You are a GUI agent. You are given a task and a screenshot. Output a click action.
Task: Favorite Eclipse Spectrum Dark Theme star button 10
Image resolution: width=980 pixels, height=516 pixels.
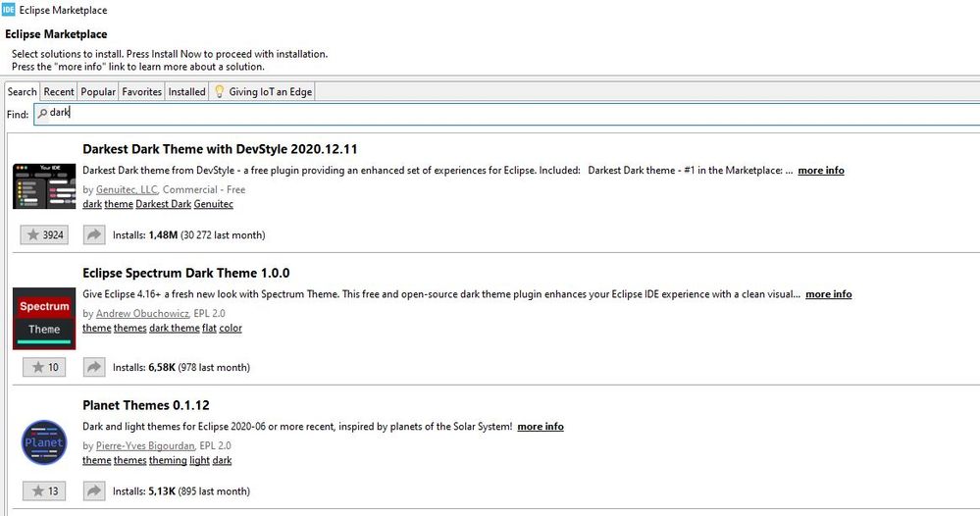click(44, 367)
